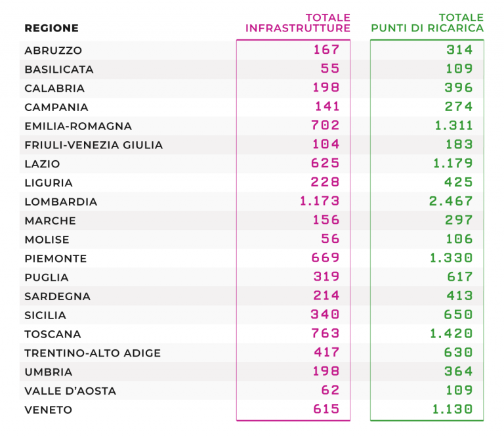
Task: Select Lazio infrastructure value 625
Action: [x=325, y=164]
